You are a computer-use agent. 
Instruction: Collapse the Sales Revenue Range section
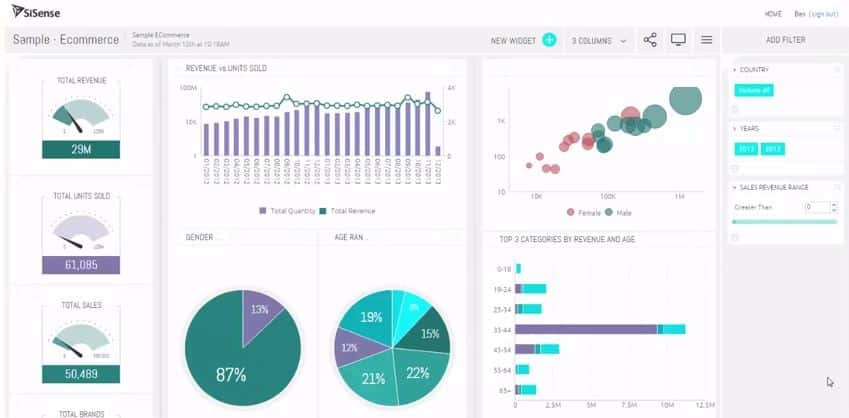click(735, 187)
